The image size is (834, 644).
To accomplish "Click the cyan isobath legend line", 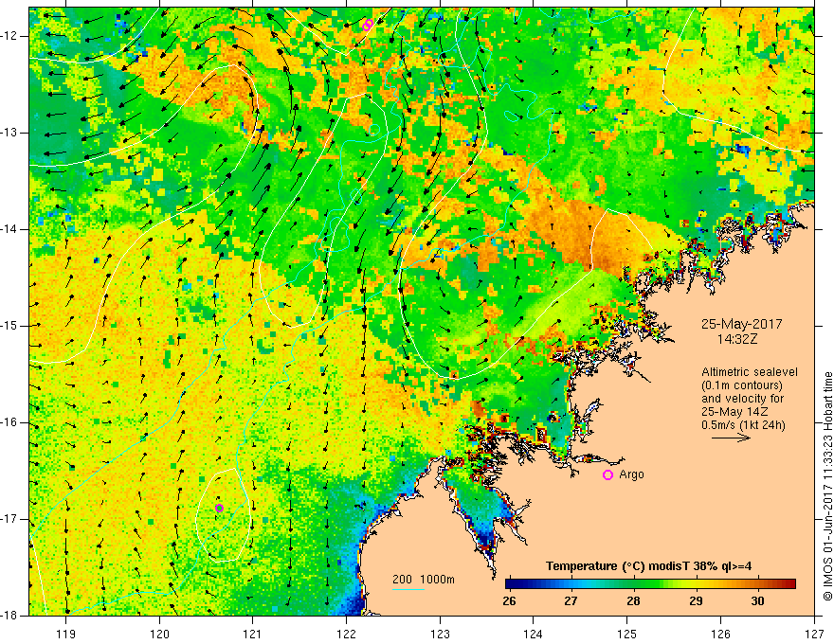I will click(408, 589).
